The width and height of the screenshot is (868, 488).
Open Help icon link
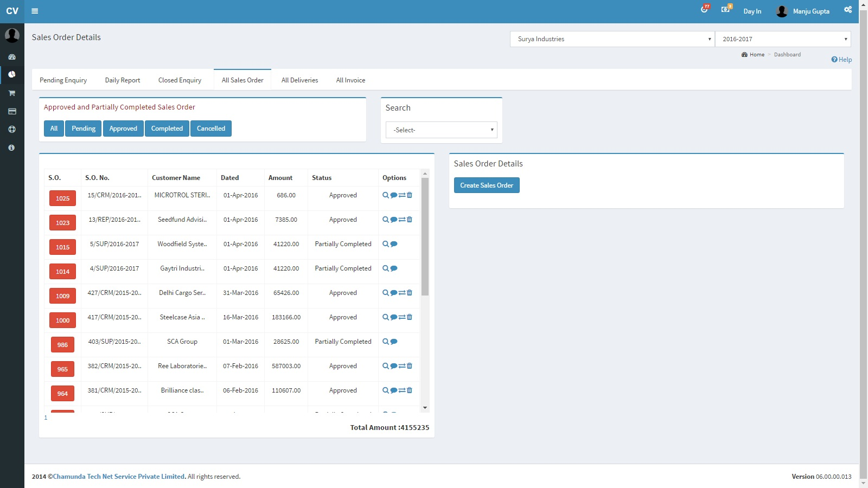click(841, 60)
